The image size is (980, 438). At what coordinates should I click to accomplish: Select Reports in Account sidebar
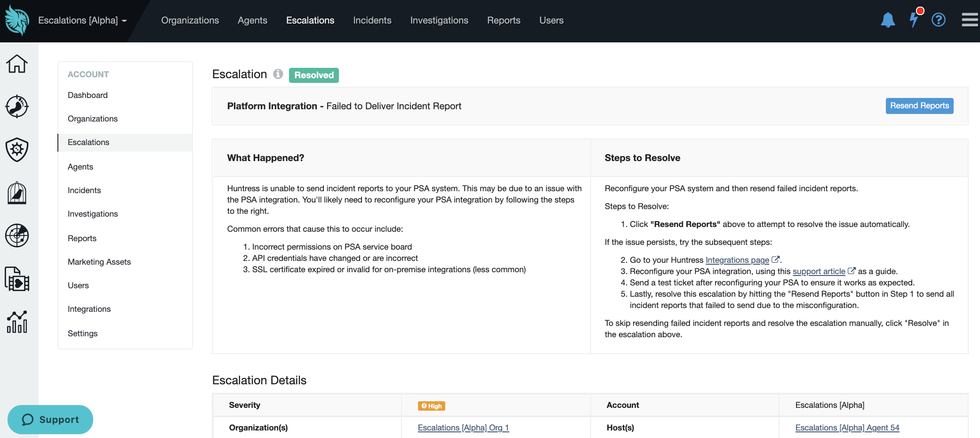pos(125,238)
